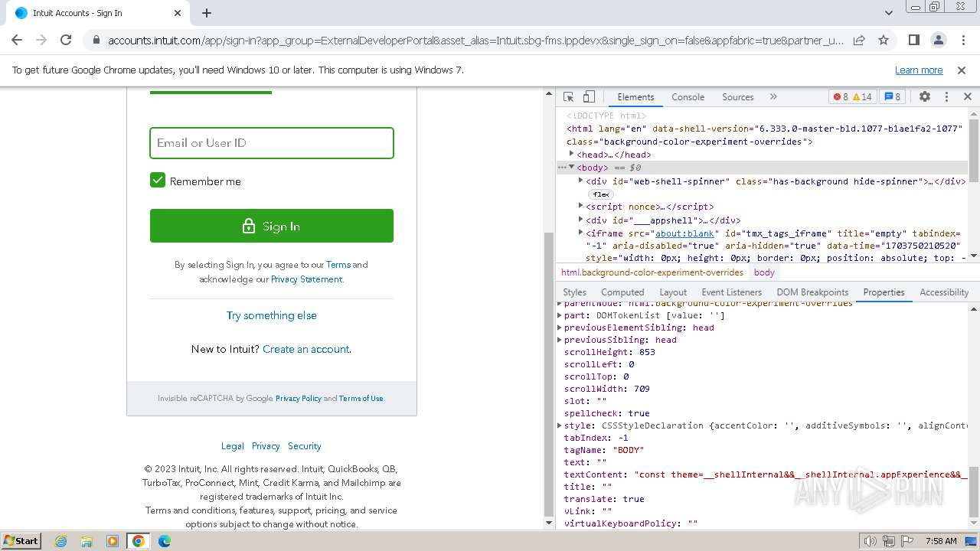Open the Styles pane tab
Image resolution: width=980 pixels, height=551 pixels.
click(574, 292)
